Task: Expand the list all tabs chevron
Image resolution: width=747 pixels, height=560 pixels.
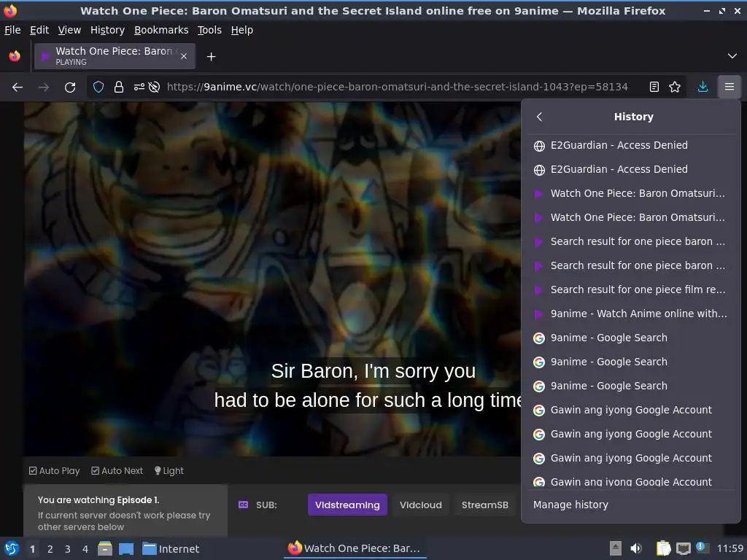Action: tap(732, 56)
